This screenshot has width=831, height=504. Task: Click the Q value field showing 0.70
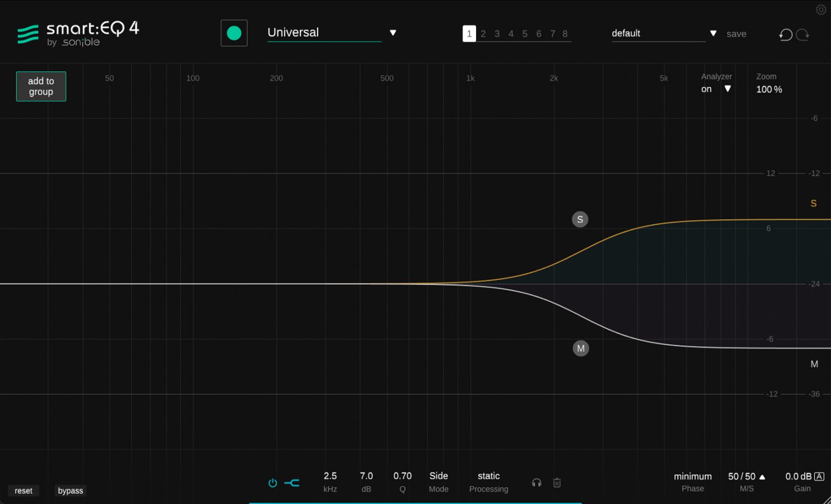tap(402, 476)
